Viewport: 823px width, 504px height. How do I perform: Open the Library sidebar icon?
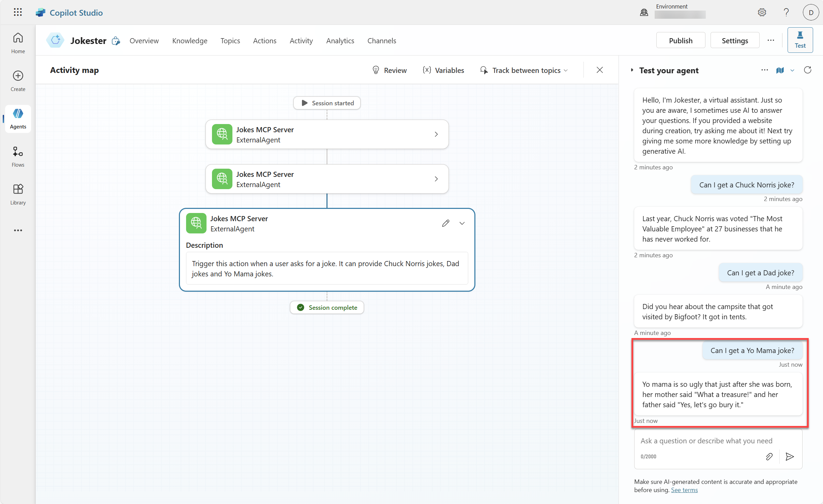click(x=18, y=194)
